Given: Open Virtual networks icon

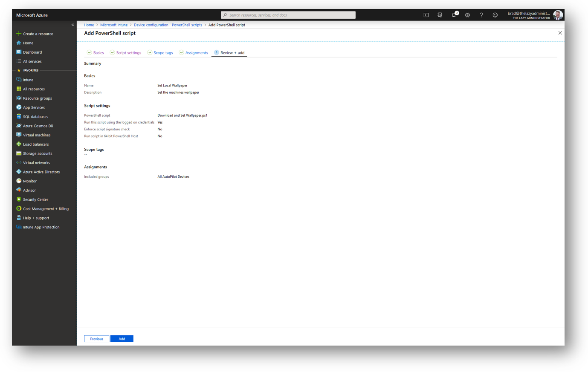Looking at the screenshot, I should [19, 163].
